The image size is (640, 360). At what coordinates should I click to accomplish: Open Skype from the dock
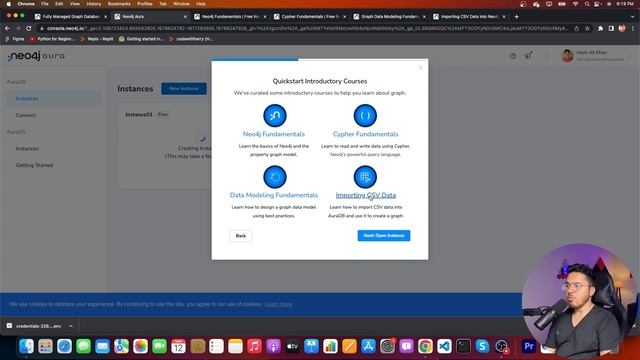(482, 346)
